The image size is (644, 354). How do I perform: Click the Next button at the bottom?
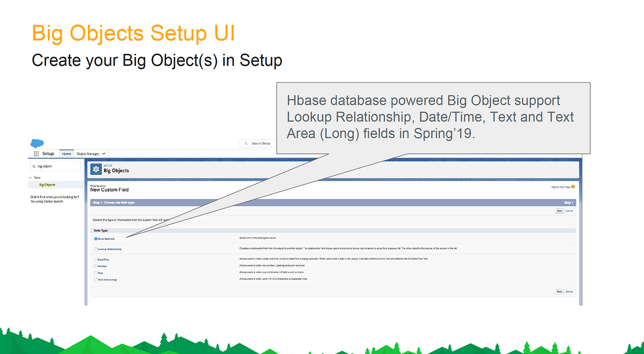pyautogui.click(x=559, y=291)
